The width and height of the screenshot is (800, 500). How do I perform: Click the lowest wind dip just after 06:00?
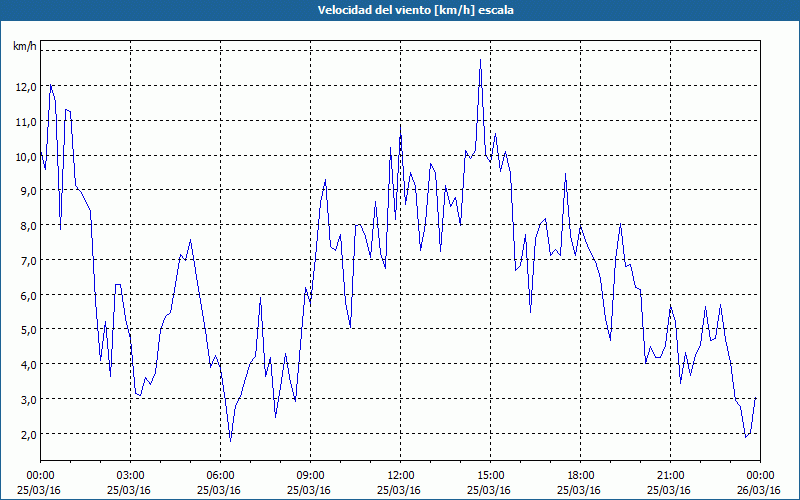pos(231,440)
